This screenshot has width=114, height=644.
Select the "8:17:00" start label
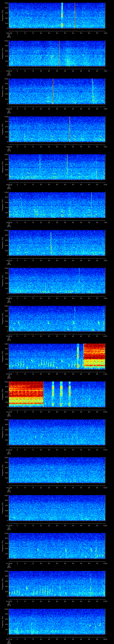tap(9, 639)
